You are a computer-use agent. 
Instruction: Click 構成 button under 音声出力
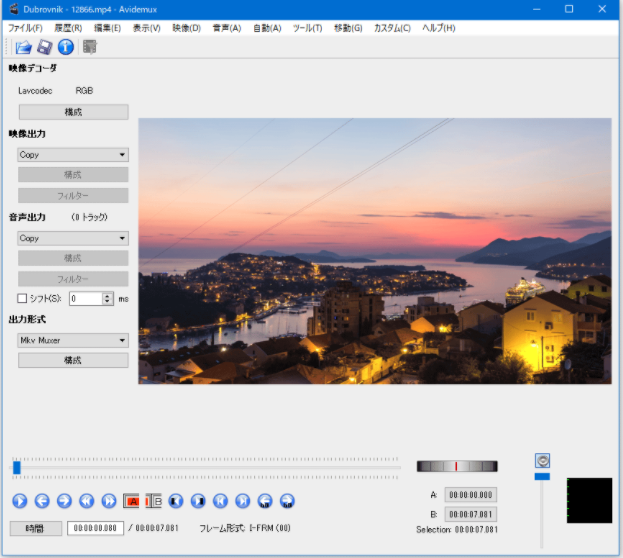click(x=73, y=258)
